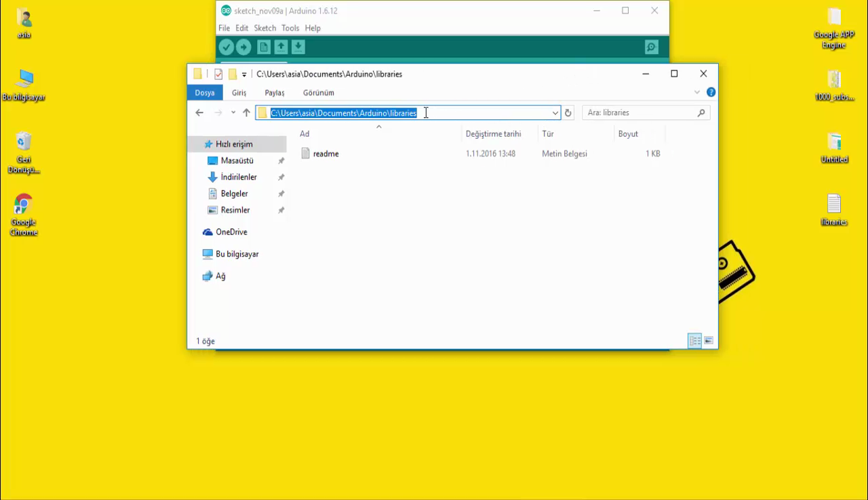This screenshot has width=868, height=500.
Task: Open the Arduino Sketch menu
Action: [x=265, y=28]
